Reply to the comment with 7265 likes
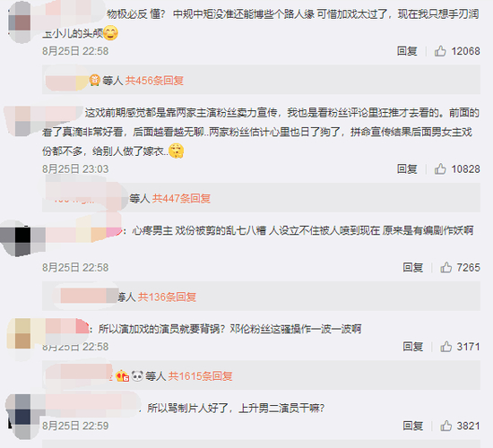493x448 pixels. [x=413, y=268]
